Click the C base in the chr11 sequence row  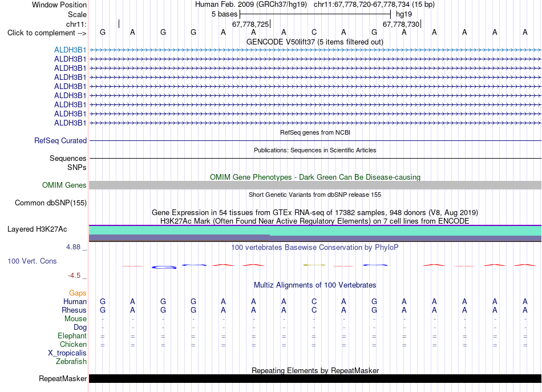click(314, 33)
